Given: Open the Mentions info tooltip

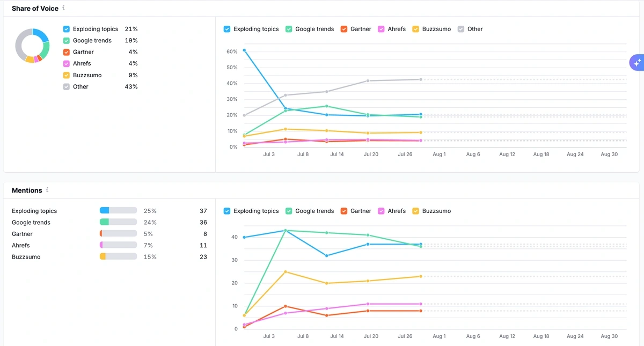Looking at the screenshot, I should [x=47, y=190].
